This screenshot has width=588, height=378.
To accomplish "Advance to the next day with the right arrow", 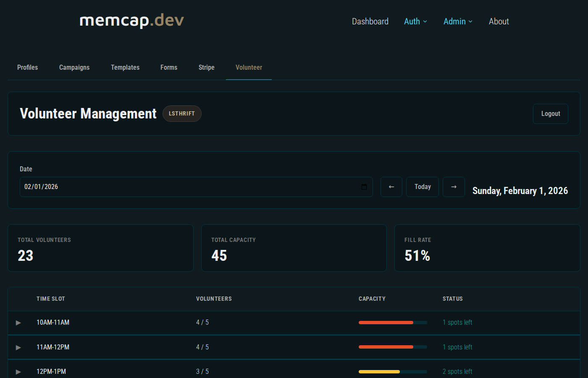I will (x=454, y=186).
